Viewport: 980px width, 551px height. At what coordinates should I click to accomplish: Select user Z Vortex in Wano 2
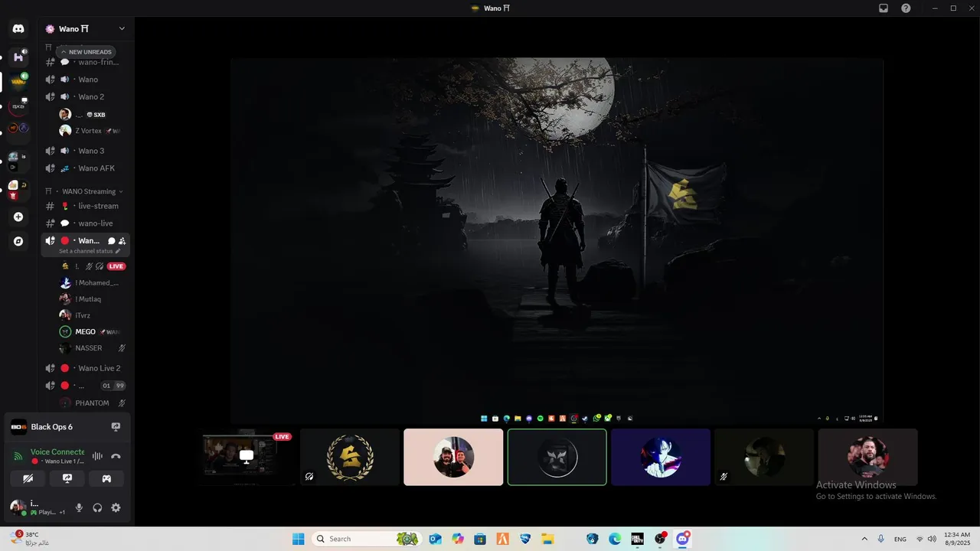coord(90,131)
